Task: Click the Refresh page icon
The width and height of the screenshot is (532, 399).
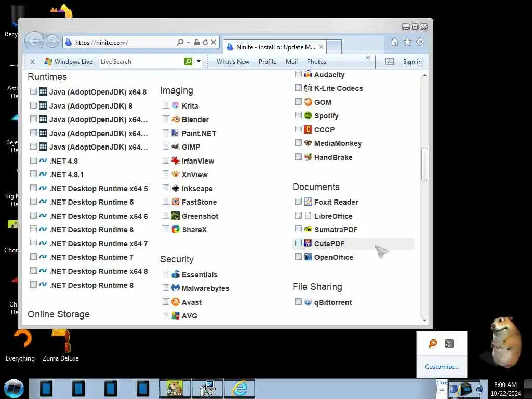Action: 205,42
